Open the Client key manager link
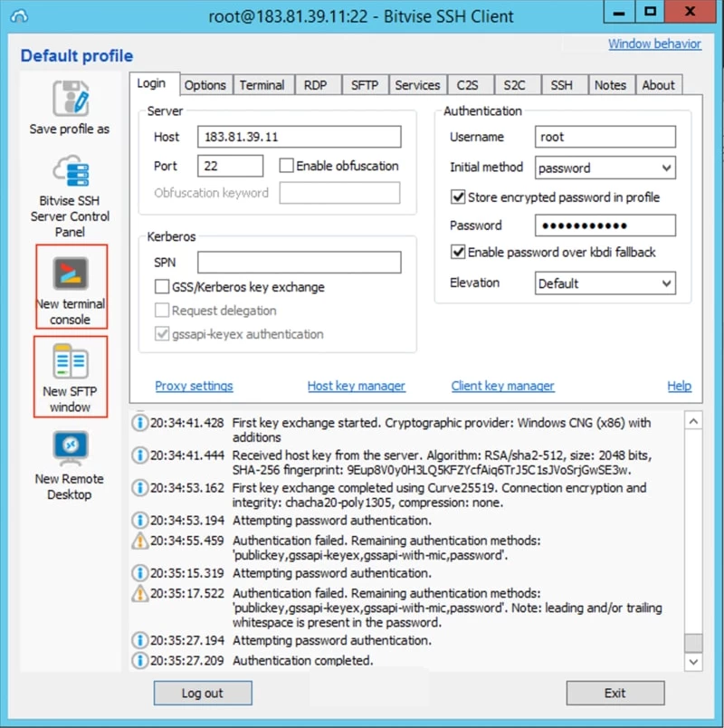724x728 pixels. point(503,386)
